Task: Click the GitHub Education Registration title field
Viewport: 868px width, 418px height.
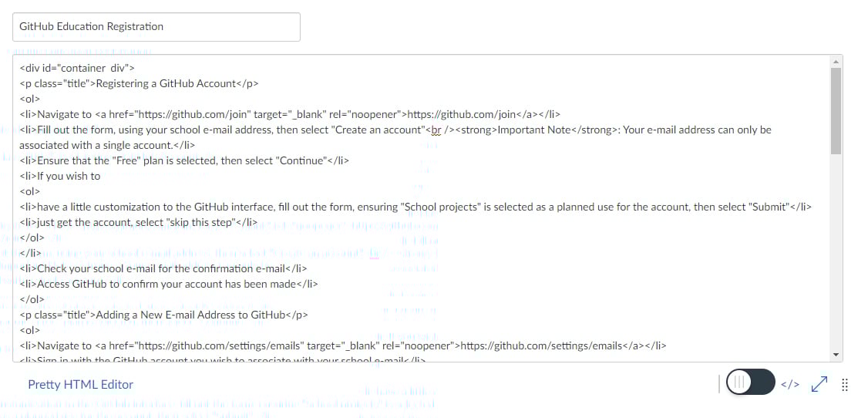Action: pos(156,26)
